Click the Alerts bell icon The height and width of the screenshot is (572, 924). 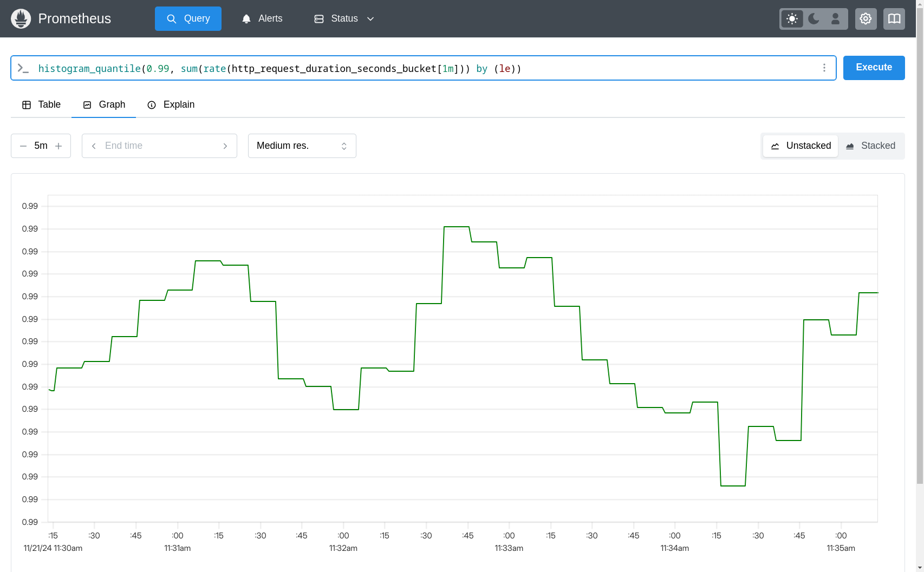pyautogui.click(x=246, y=18)
